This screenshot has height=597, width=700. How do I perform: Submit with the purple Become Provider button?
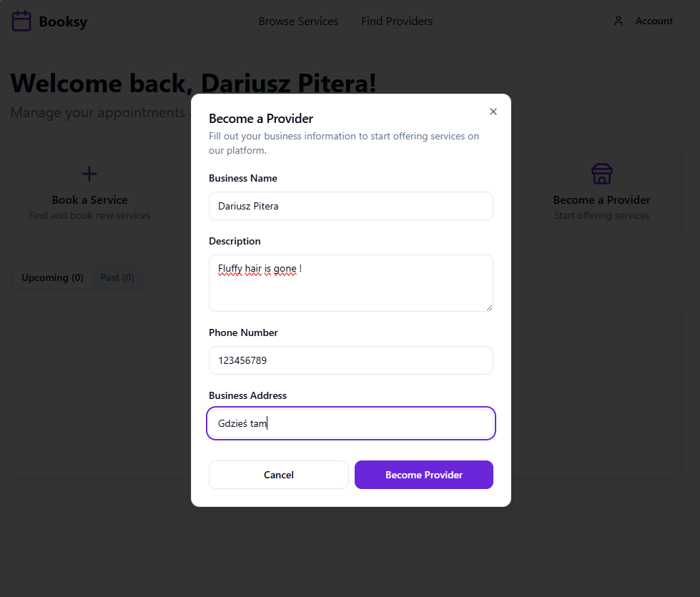(x=424, y=475)
